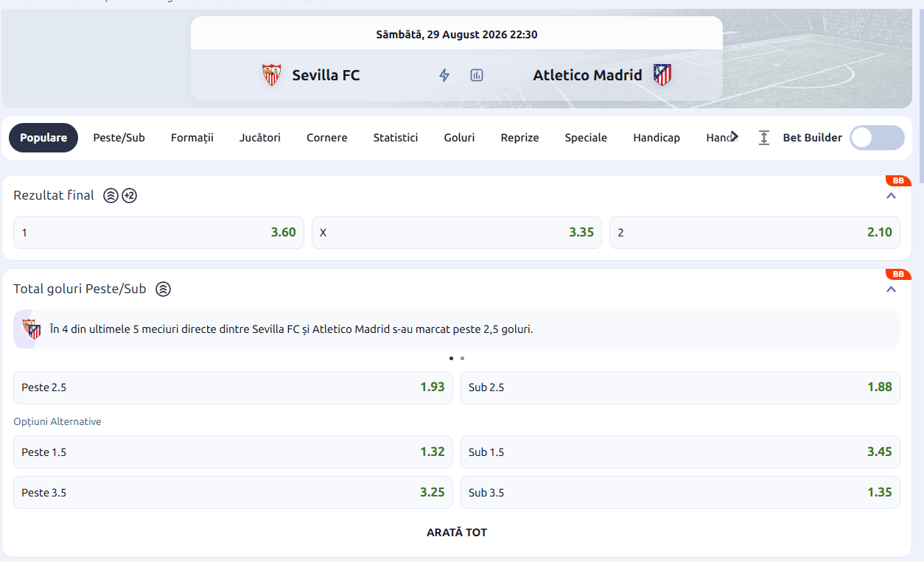Viewport: 924px width, 562px height.
Task: Click the first carousel dot under stats tip
Action: 451,359
